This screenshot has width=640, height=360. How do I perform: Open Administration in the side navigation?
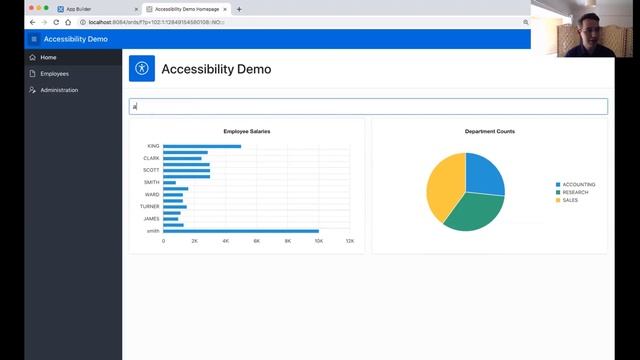click(73, 90)
